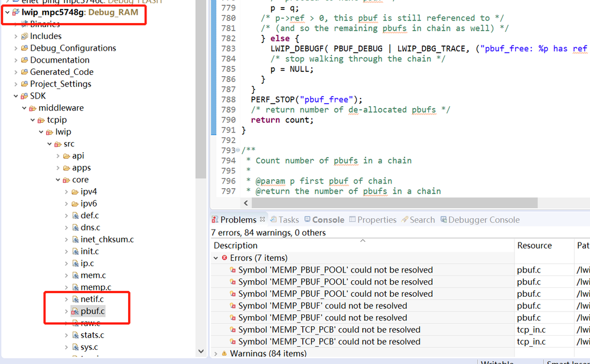Select first 'MEMP_PBUF' could not be resolved error
Viewport: 590px width, 364px height.
[322, 306]
